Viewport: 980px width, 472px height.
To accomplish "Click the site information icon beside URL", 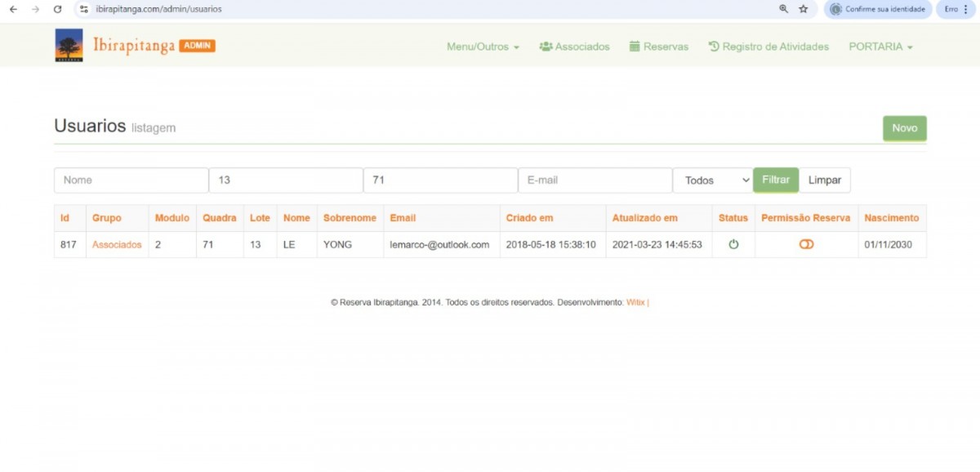I will (x=84, y=9).
